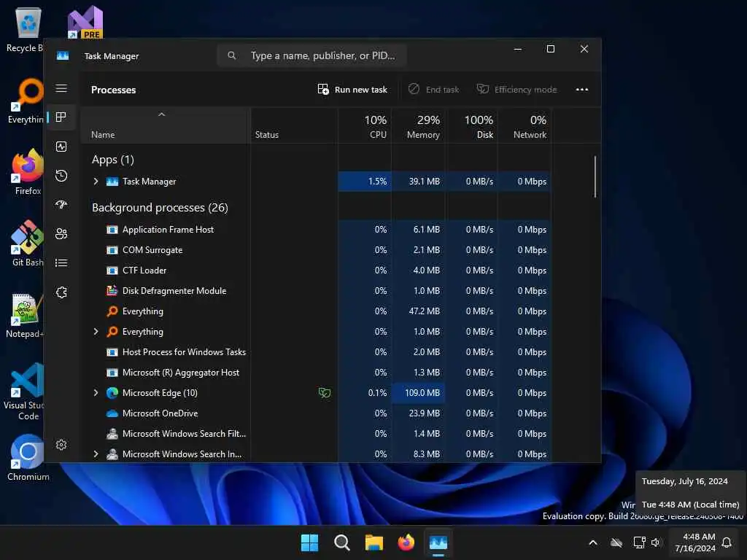The height and width of the screenshot is (560, 747).
Task: Click the search magnifier icon in Task Manager
Action: [231, 55]
